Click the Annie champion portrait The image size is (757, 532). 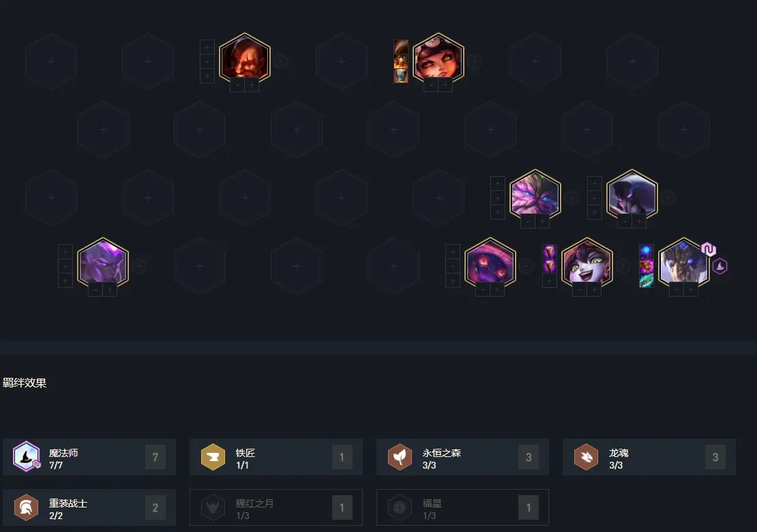point(439,58)
